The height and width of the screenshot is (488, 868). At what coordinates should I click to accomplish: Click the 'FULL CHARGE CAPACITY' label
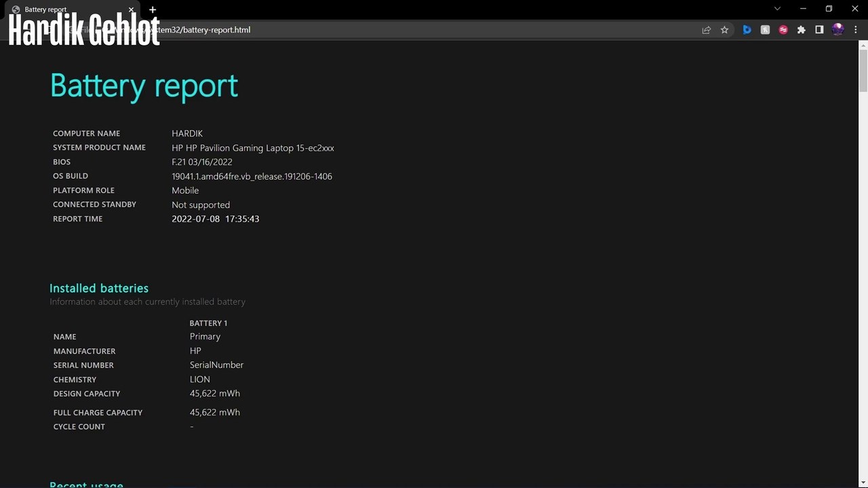(98, 413)
